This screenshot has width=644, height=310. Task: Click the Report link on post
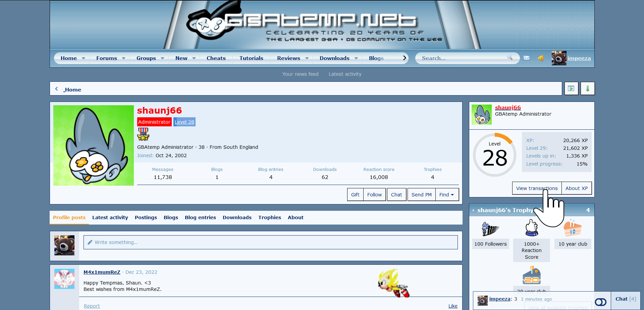point(92,306)
